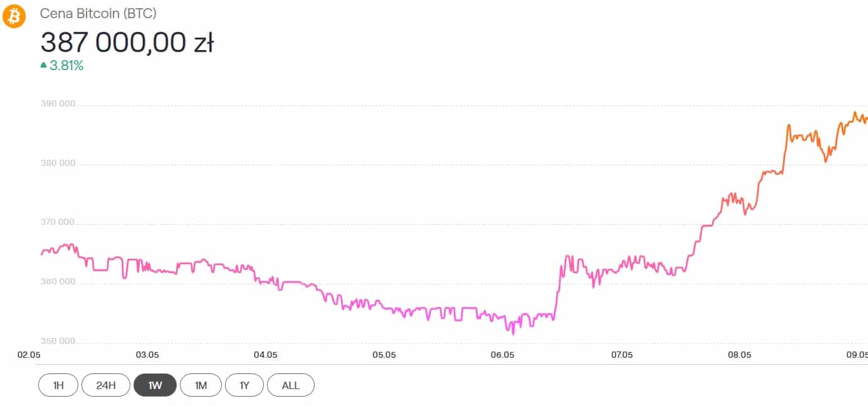Show ALL time price history
The width and height of the screenshot is (868, 406).
[291, 385]
